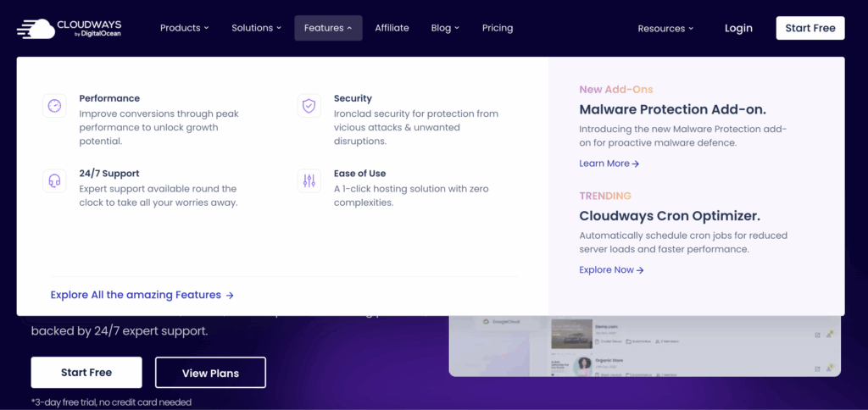Open the Affiliate page
The height and width of the screenshot is (410, 868).
click(x=392, y=28)
